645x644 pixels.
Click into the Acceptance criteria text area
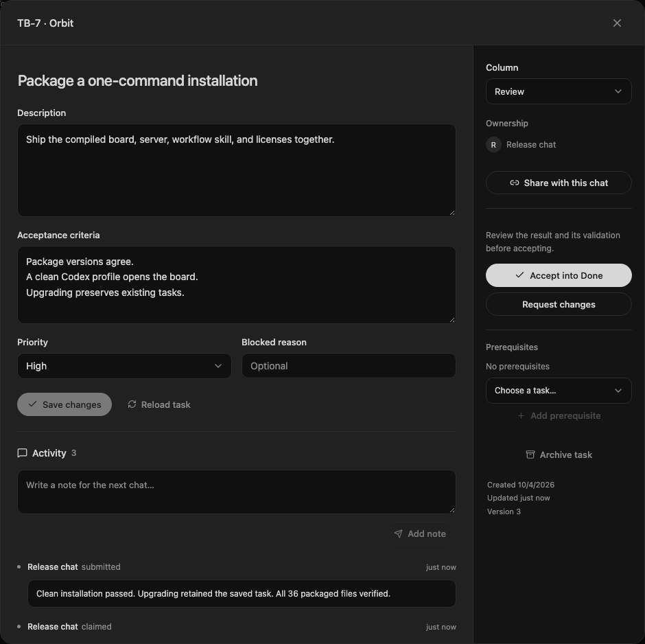tap(237, 285)
